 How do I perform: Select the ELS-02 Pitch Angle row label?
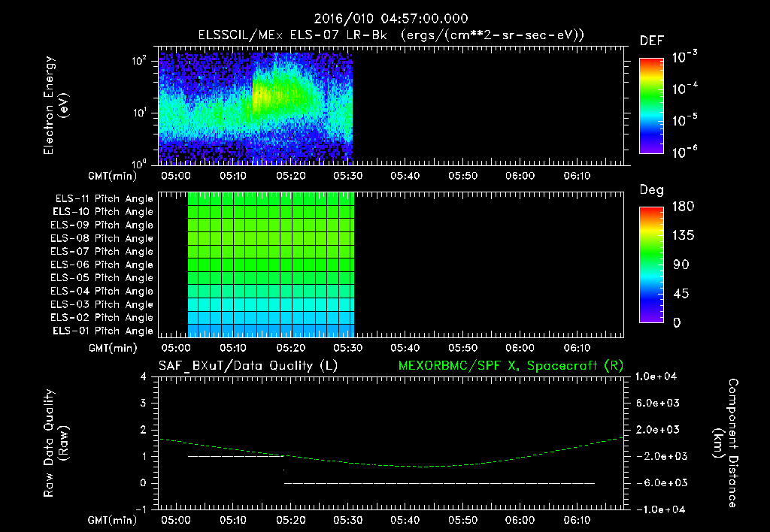[x=102, y=318]
